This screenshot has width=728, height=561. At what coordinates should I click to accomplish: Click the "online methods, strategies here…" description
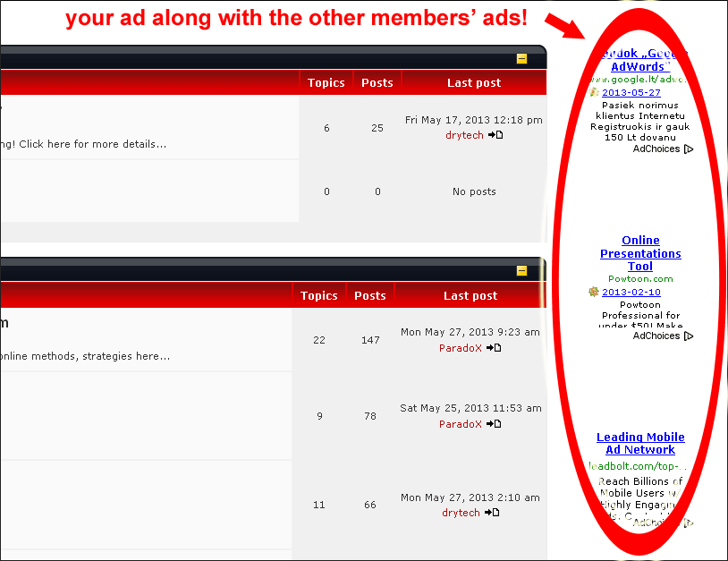pos(85,356)
